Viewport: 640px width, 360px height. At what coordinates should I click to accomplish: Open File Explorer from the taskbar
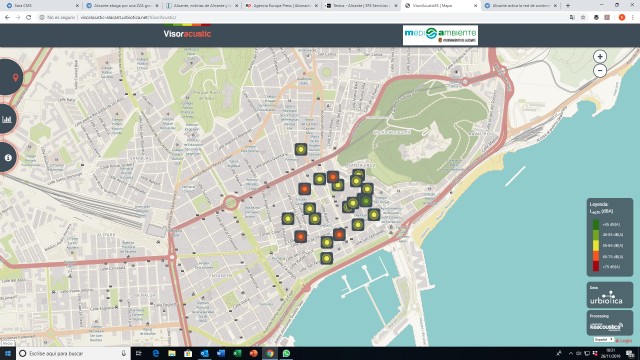[x=172, y=353]
